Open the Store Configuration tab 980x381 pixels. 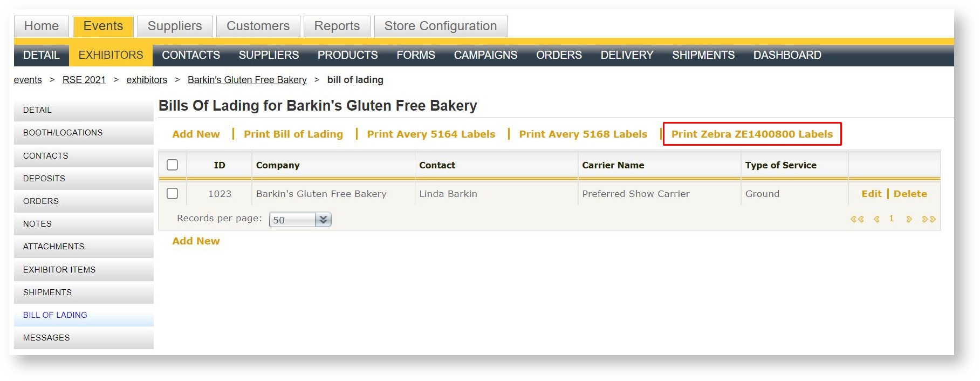pos(440,26)
